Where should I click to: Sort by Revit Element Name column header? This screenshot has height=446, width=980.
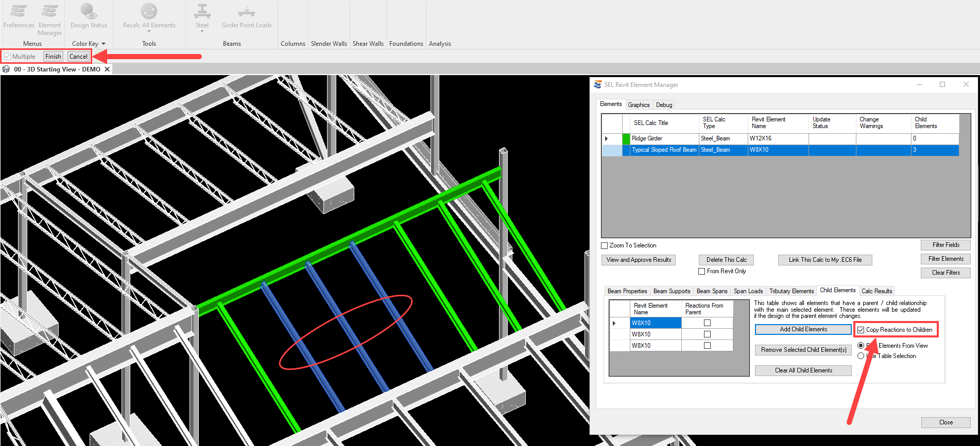click(x=778, y=123)
